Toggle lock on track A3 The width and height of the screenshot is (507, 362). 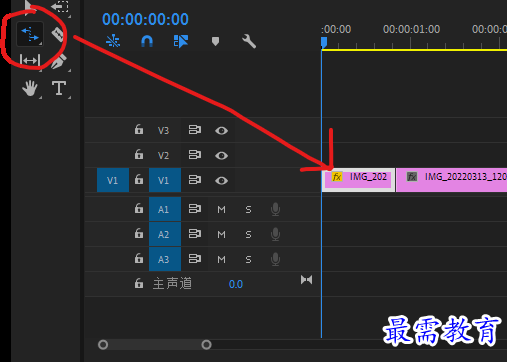click(x=139, y=258)
